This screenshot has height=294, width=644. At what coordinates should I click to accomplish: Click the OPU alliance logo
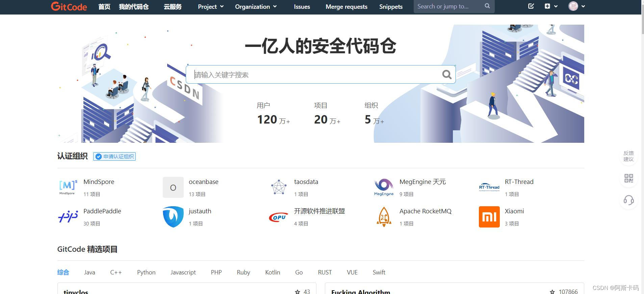[279, 217]
